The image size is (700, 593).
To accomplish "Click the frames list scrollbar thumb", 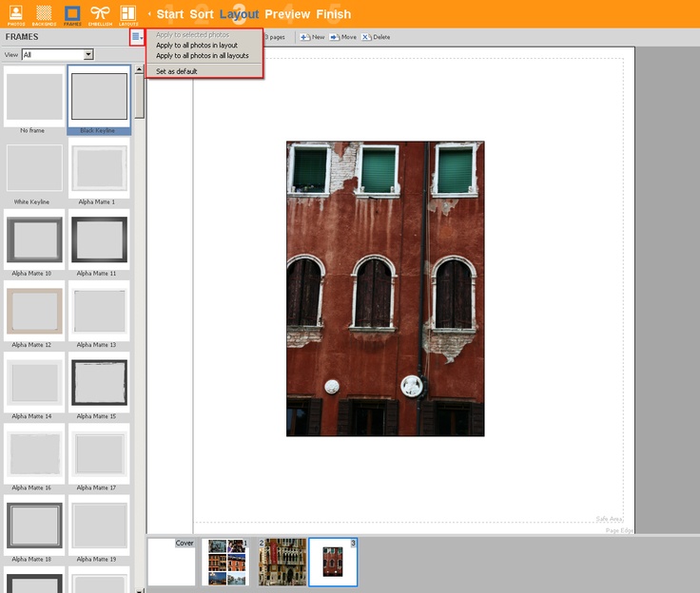I will click(139, 97).
